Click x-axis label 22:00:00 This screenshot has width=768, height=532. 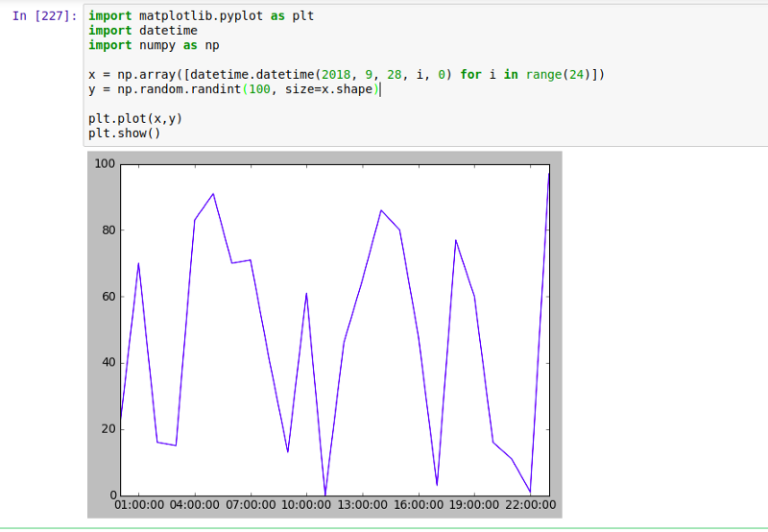531,505
